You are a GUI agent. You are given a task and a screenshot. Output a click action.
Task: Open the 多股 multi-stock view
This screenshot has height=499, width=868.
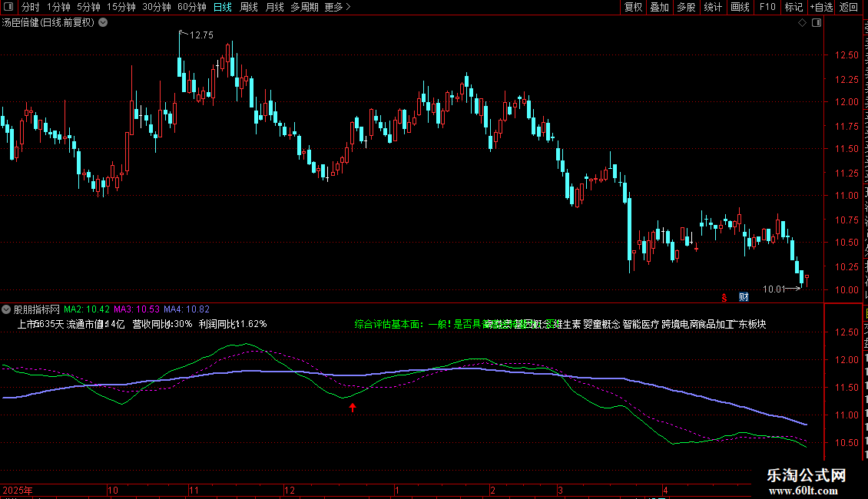click(687, 7)
